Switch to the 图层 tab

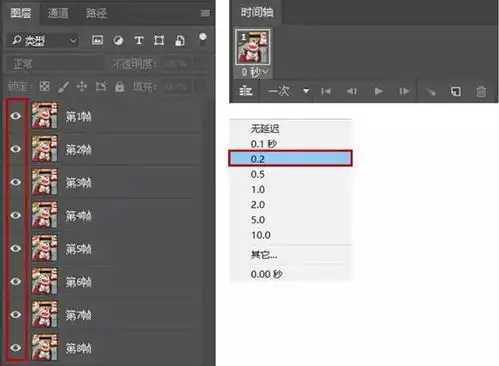coord(21,13)
